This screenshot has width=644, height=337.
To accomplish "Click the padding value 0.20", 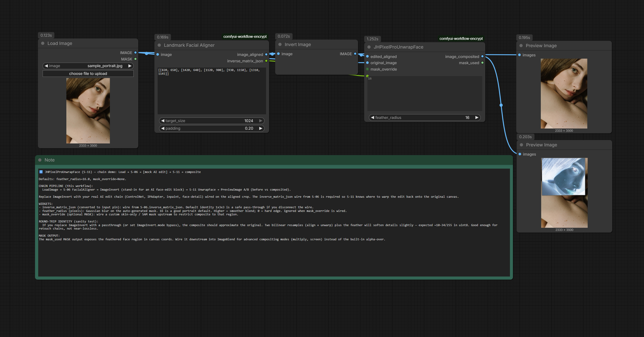I will [x=249, y=128].
